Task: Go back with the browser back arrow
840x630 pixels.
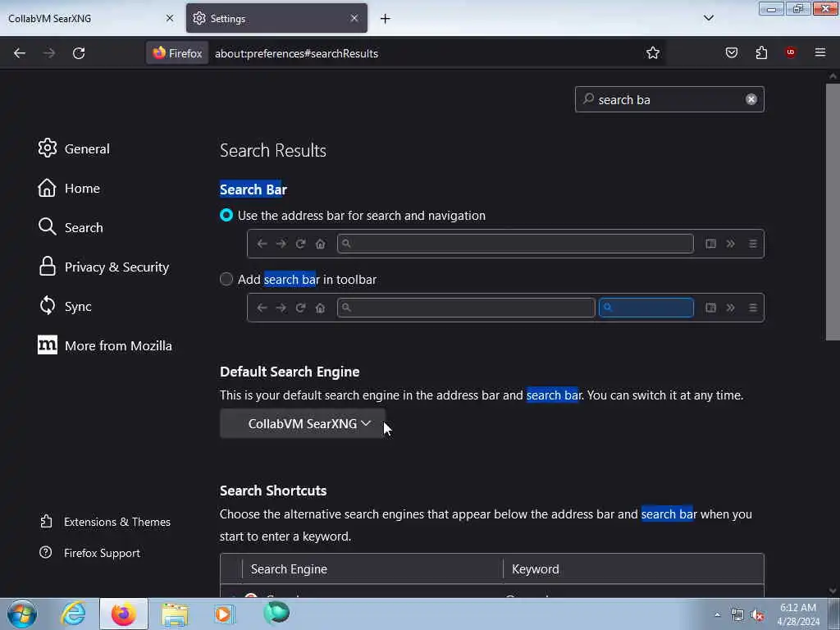Action: [20, 53]
